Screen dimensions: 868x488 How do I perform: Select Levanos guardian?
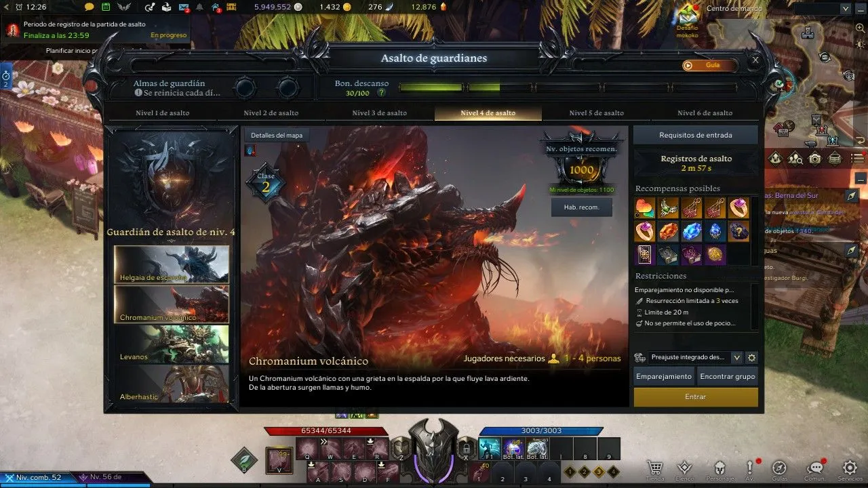pyautogui.click(x=172, y=344)
